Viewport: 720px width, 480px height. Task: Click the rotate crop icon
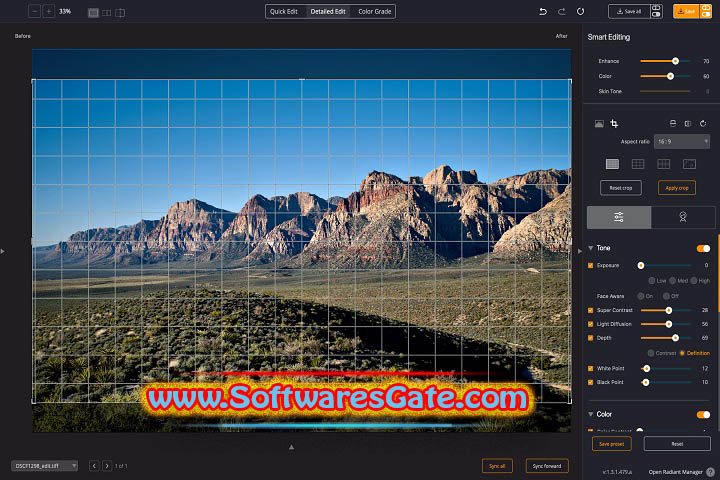coord(703,124)
